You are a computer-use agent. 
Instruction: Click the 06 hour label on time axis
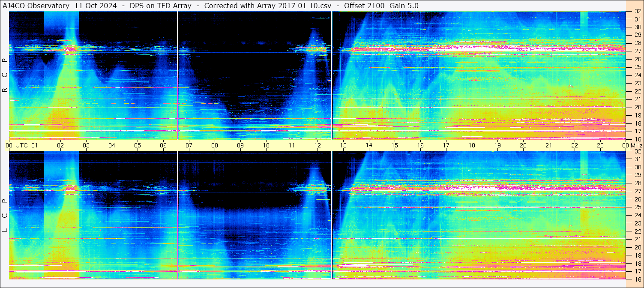[163, 145]
